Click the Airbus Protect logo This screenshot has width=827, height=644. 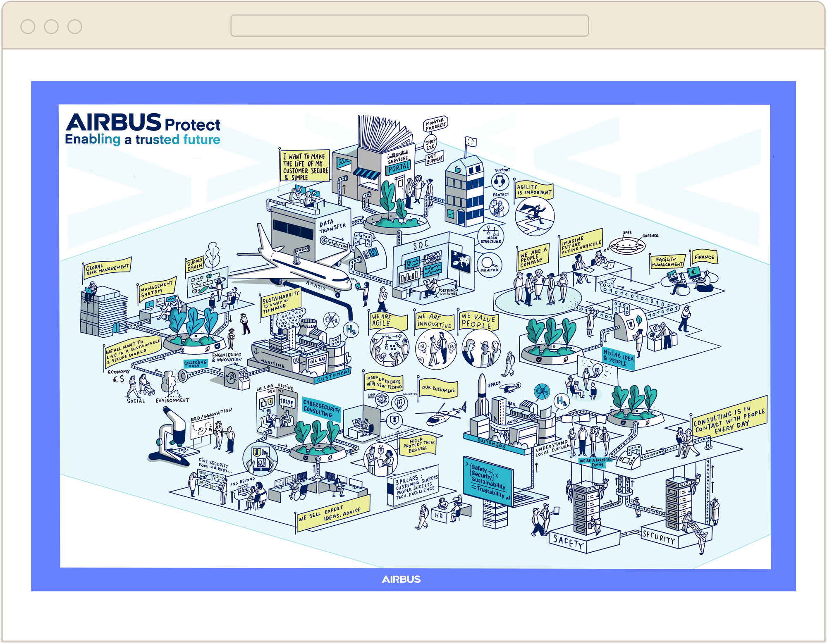click(143, 129)
